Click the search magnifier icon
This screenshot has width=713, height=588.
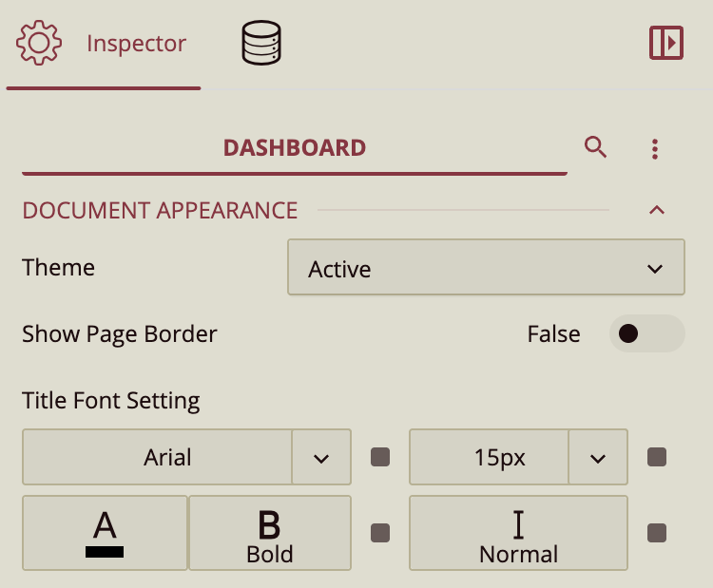pos(596,147)
